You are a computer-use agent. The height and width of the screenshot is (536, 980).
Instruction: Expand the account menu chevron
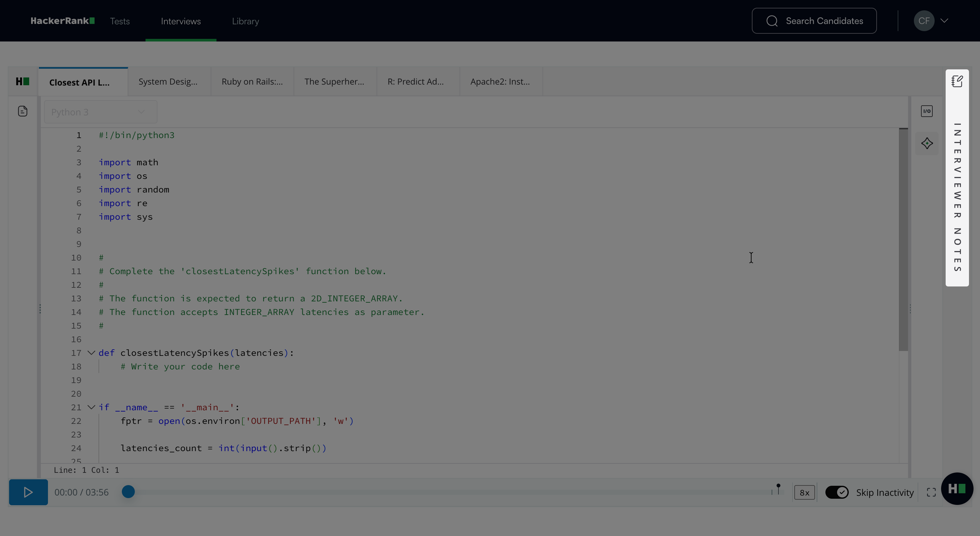click(944, 21)
